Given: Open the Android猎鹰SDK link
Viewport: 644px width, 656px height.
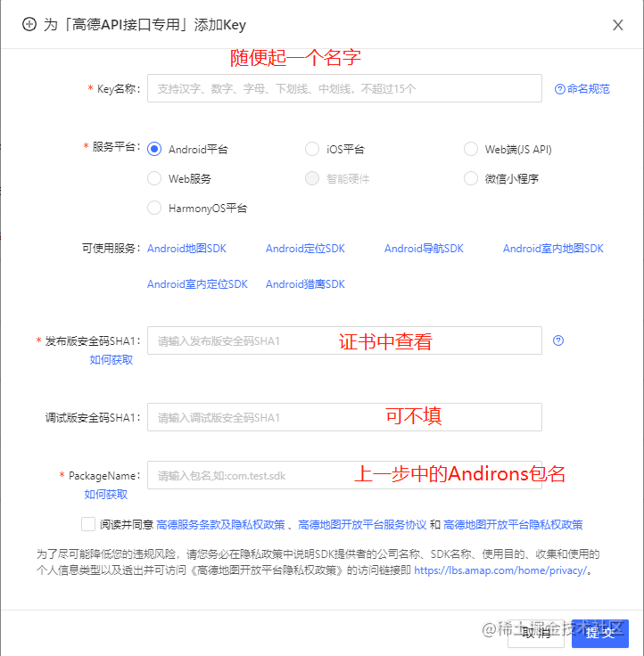Looking at the screenshot, I should (305, 284).
